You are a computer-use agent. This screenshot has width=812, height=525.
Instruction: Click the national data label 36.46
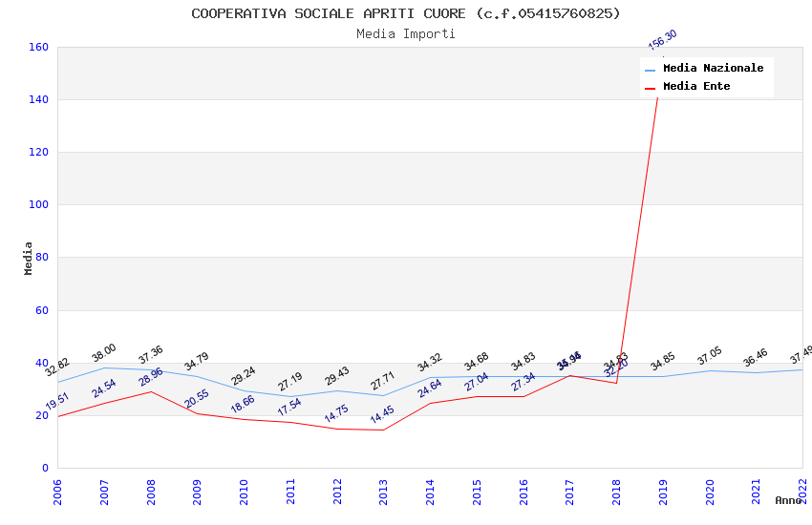pyautogui.click(x=756, y=357)
